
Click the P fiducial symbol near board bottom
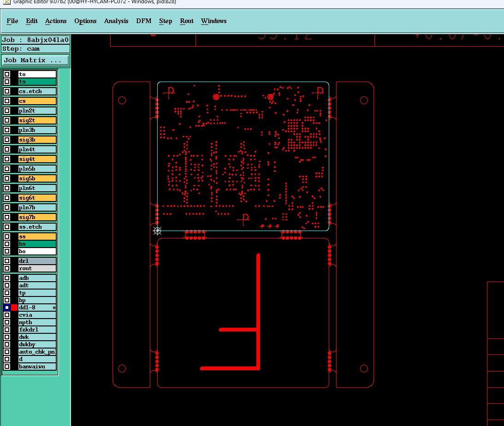click(x=243, y=219)
